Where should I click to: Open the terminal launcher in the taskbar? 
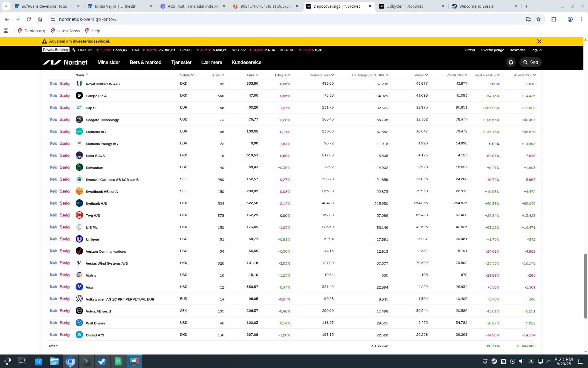coord(86,361)
